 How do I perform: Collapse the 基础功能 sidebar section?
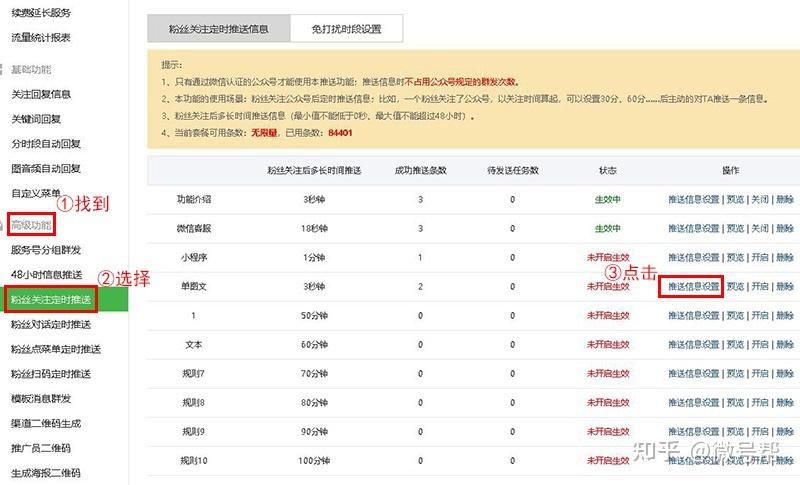point(31,69)
